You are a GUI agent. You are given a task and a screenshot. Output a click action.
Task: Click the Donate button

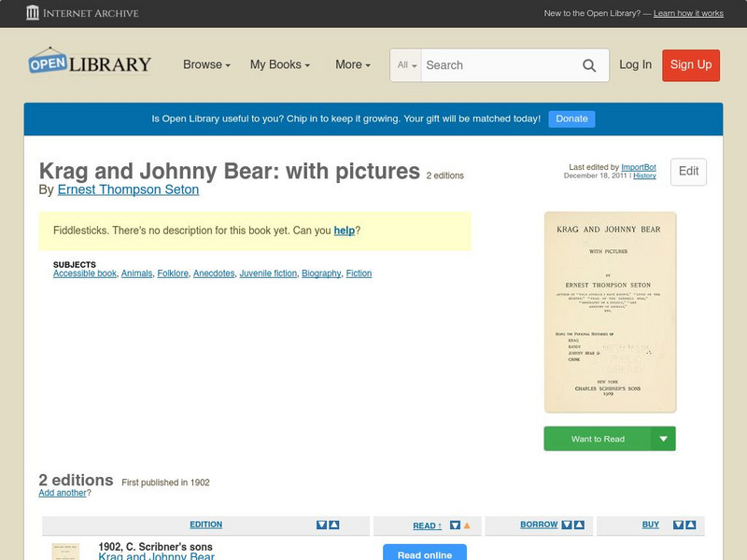tap(571, 119)
